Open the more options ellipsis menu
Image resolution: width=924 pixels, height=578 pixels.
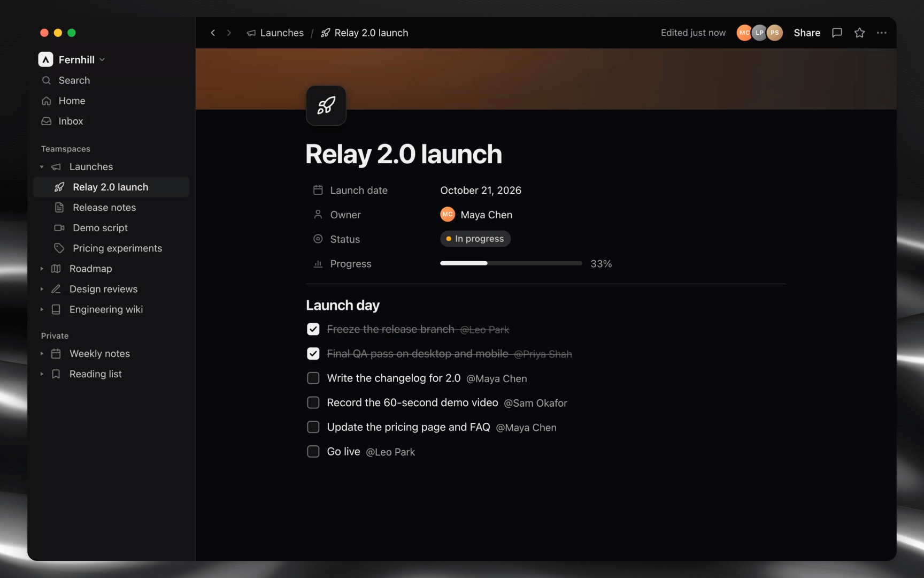click(x=882, y=33)
